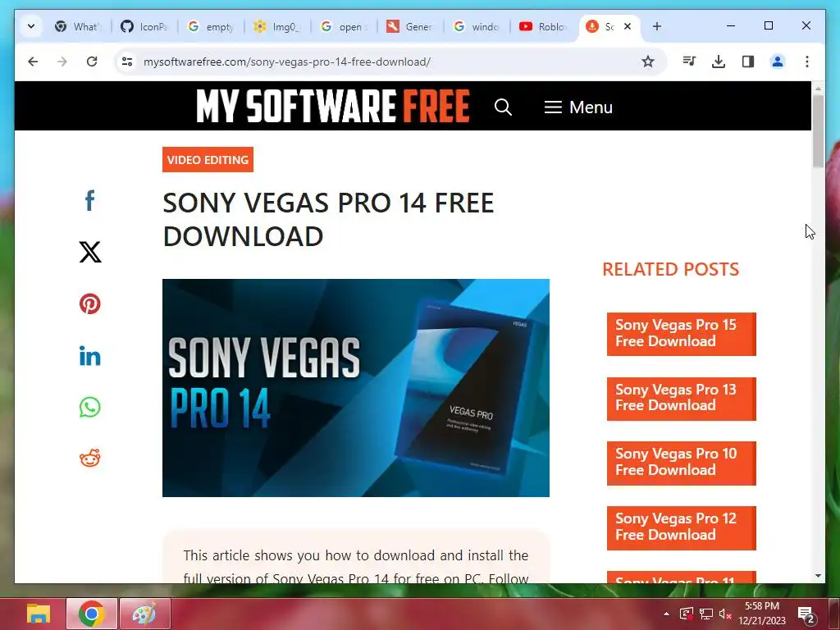The image size is (840, 630).
Task: Open Sony Vegas Pro 13 Free Download post
Action: click(681, 399)
